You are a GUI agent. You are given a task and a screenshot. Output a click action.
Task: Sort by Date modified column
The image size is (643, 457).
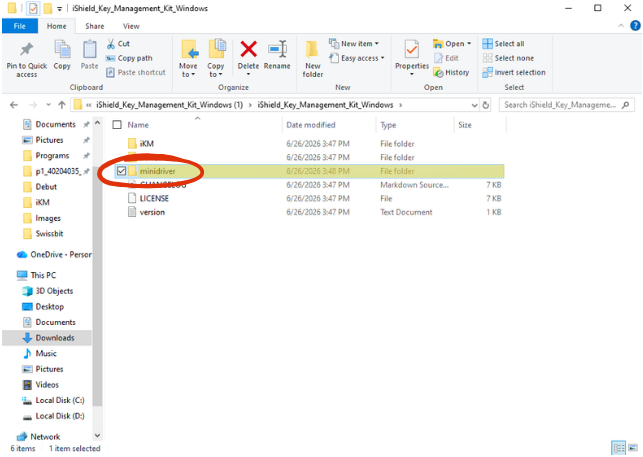tap(311, 125)
